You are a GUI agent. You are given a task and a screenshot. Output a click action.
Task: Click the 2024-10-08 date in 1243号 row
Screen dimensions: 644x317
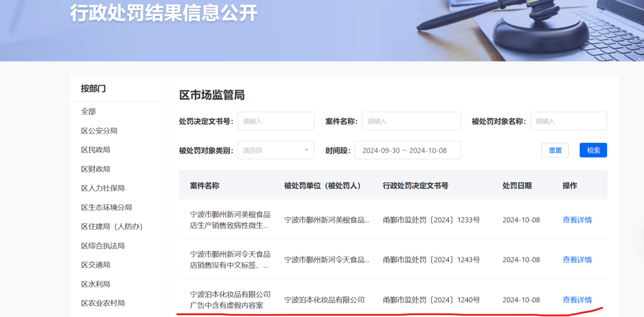(x=521, y=260)
